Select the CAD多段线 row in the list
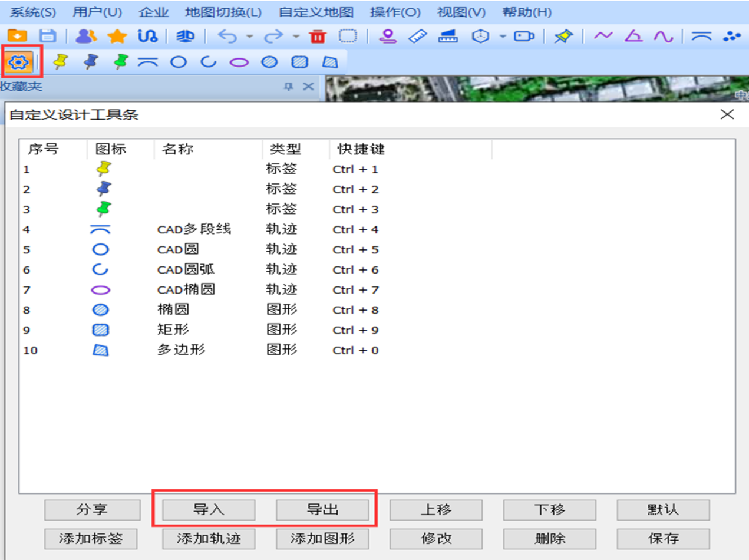 194,229
